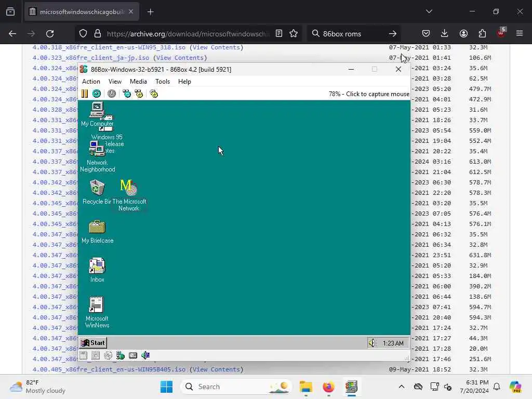
Task: Open the Tools menu in 86Box
Action: 163,82
